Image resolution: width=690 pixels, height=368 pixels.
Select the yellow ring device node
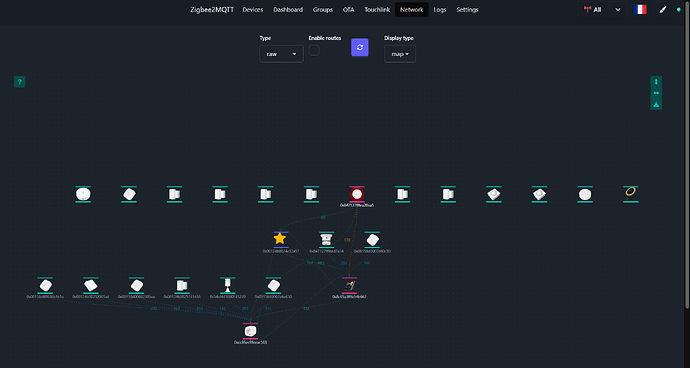coord(631,193)
